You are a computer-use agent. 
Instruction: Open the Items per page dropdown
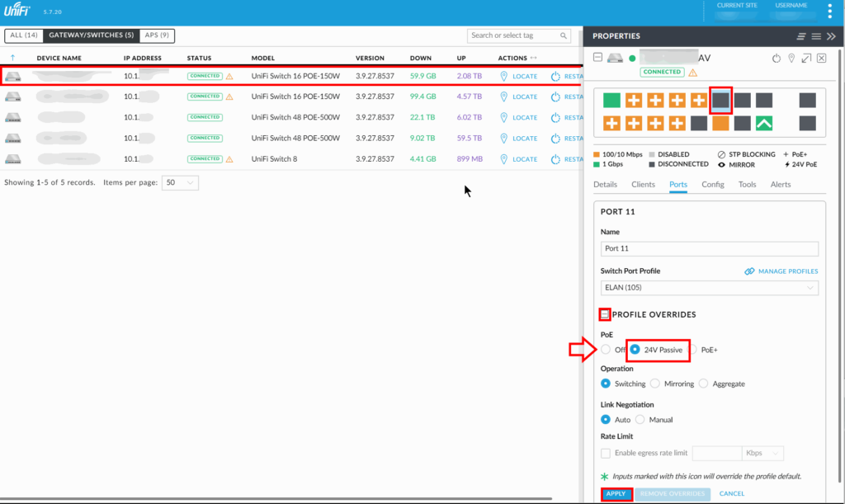180,182
